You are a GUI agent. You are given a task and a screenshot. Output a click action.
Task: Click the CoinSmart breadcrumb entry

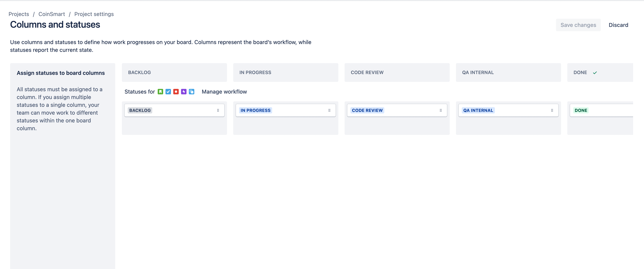tap(52, 14)
